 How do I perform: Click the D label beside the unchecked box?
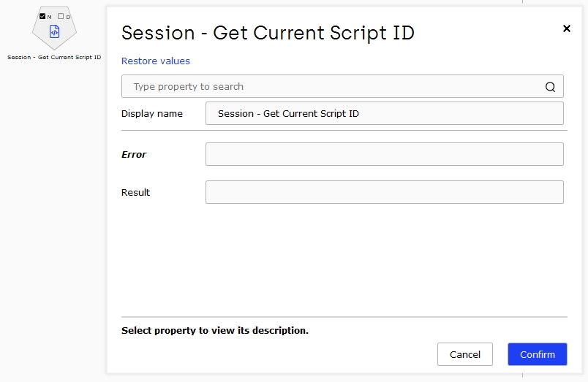68,17
